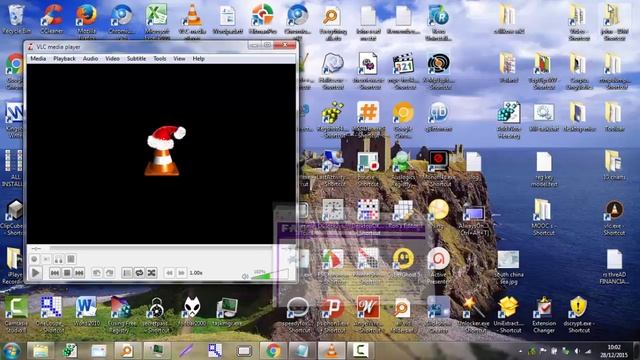Select the Word 2010 desktop icon

click(x=87, y=311)
